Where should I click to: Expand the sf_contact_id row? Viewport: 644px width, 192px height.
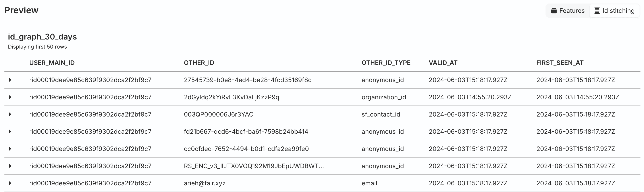[10, 115]
